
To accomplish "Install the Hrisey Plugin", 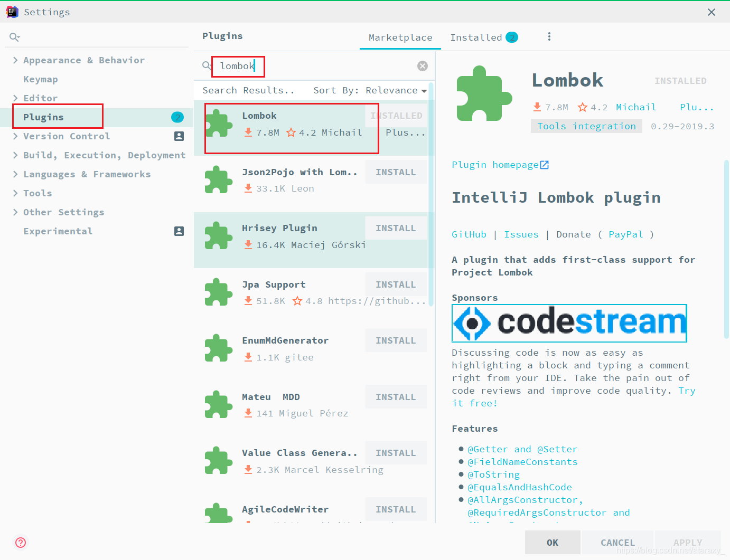I will (x=396, y=228).
